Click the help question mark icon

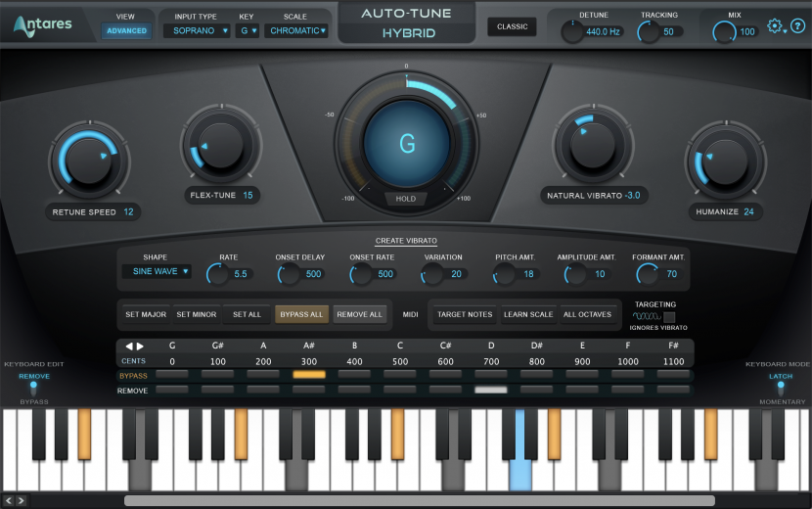point(797,26)
